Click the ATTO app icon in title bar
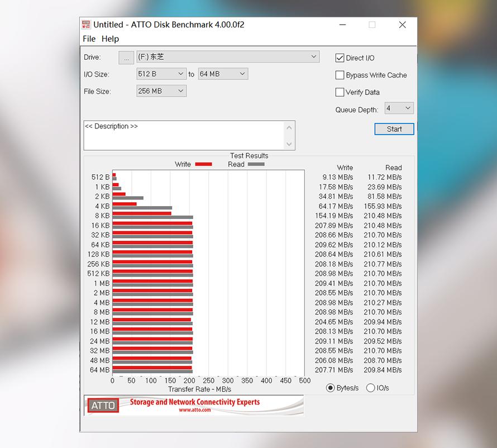Viewport: 497px width, 448px height. [x=86, y=25]
